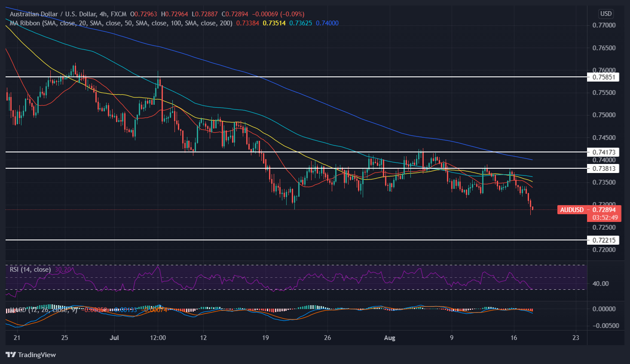The width and height of the screenshot is (630, 364).
Task: Click the USD currency button
Action: tap(606, 14)
